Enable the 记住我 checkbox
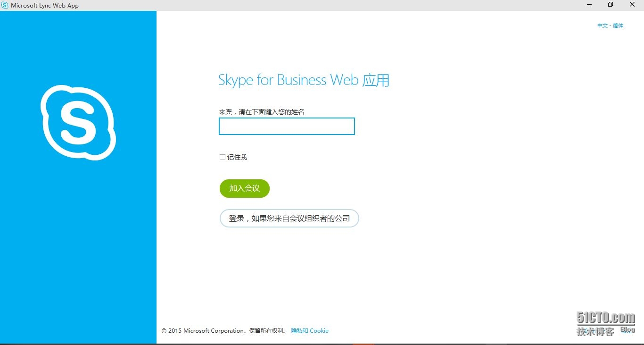The width and height of the screenshot is (644, 345). pyautogui.click(x=223, y=157)
